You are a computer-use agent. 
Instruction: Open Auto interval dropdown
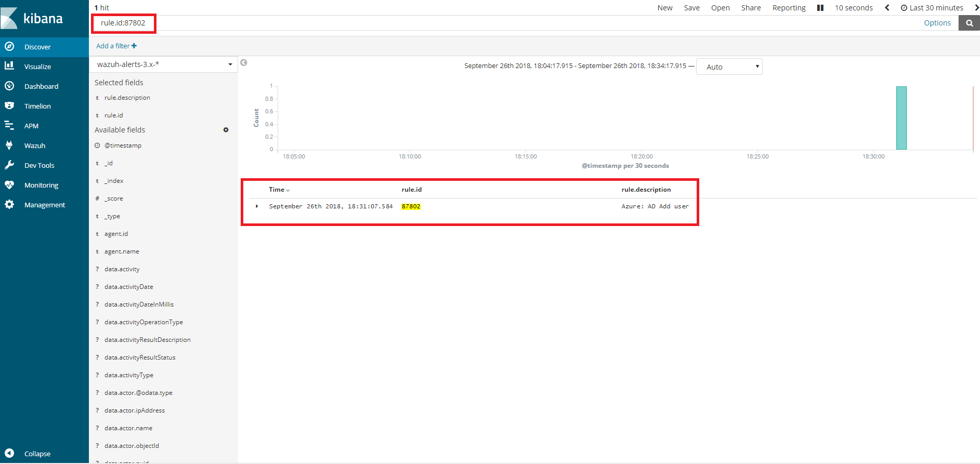click(x=729, y=67)
